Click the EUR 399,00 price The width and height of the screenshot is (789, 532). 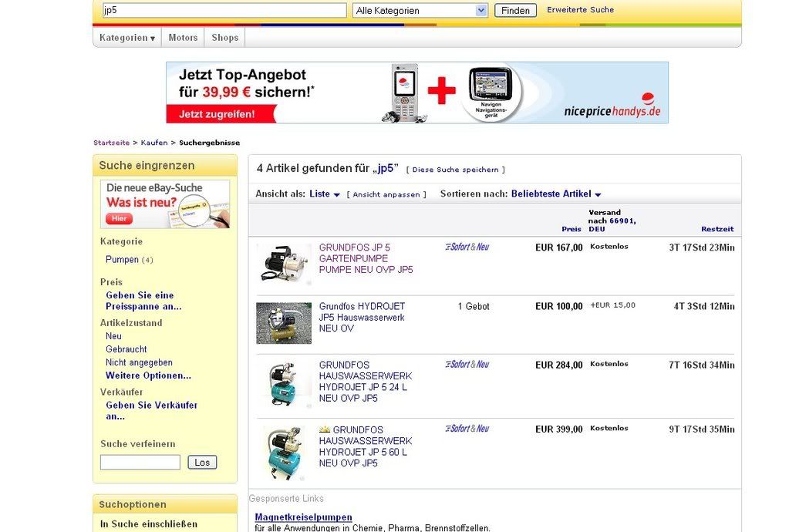pos(559,429)
